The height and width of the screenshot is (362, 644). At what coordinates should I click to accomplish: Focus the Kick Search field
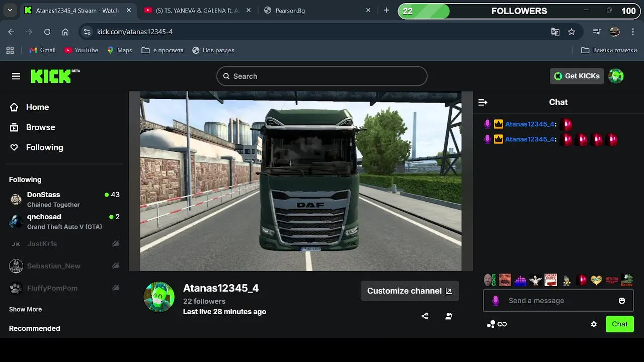point(322,76)
